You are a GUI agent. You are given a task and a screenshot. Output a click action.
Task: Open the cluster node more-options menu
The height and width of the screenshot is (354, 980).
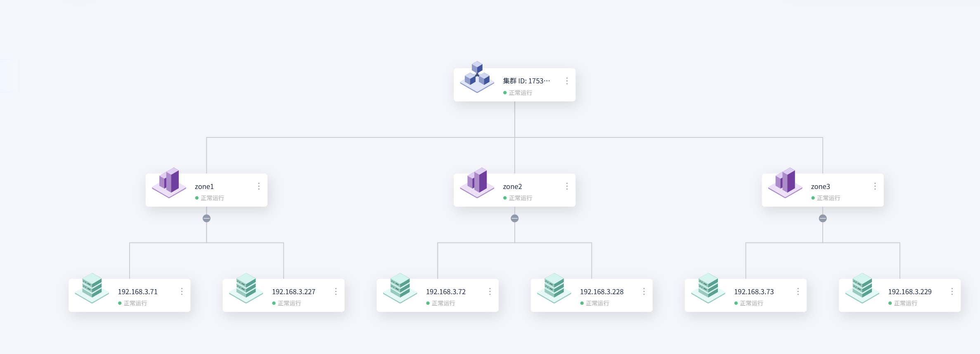click(x=567, y=81)
